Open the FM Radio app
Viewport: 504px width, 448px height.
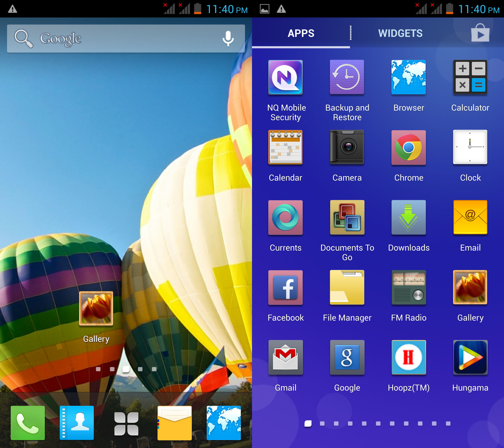click(x=409, y=287)
